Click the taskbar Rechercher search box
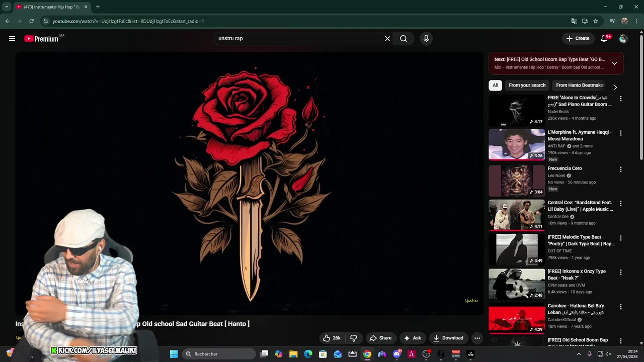The image size is (644, 362). [218, 354]
